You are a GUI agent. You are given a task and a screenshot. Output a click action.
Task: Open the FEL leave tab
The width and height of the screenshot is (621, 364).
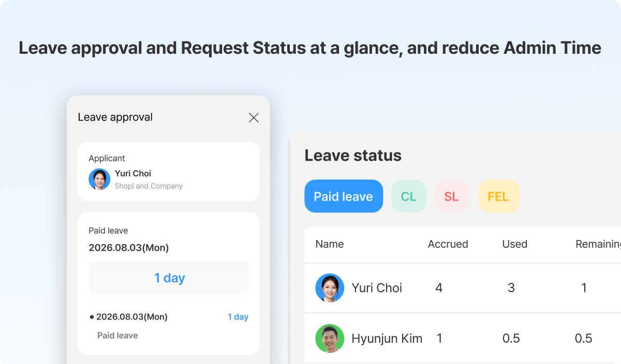(x=498, y=196)
